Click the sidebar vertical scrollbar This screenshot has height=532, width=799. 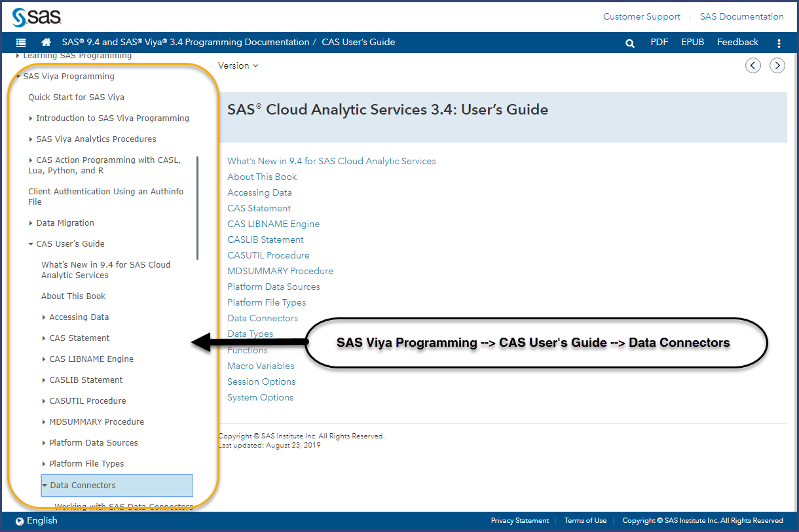coord(197,207)
